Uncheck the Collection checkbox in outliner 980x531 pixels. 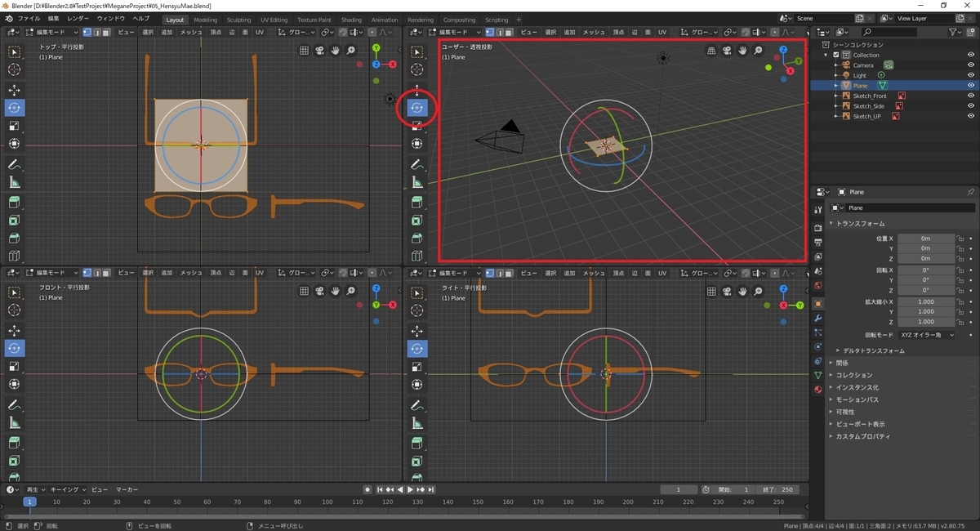tap(835, 55)
